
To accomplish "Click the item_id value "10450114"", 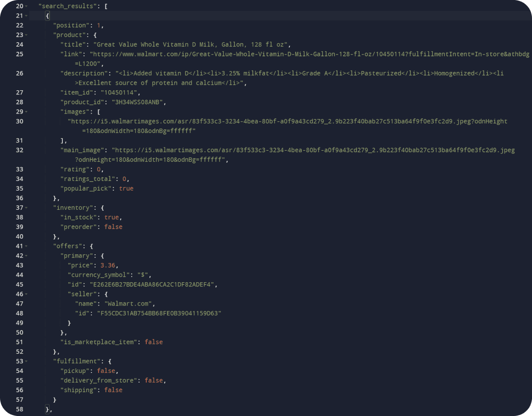I will [119, 93].
